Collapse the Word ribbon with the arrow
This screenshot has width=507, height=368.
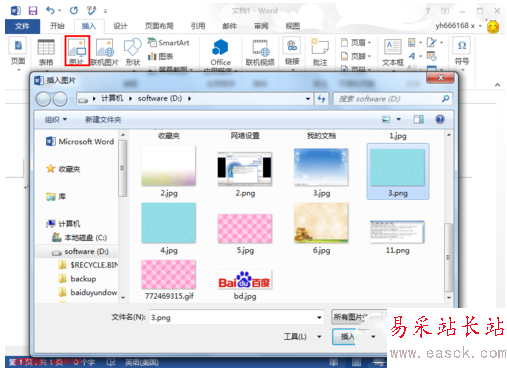click(x=497, y=85)
